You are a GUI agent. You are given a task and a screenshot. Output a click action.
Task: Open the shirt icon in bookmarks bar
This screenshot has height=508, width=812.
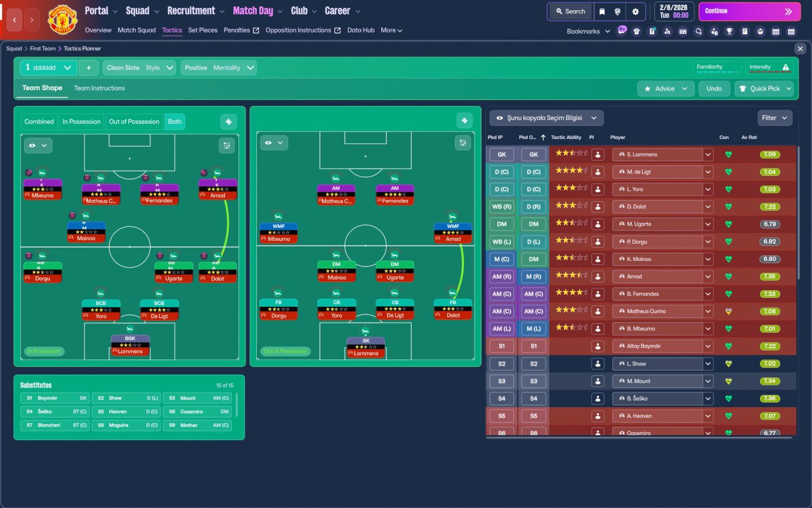[x=636, y=31]
